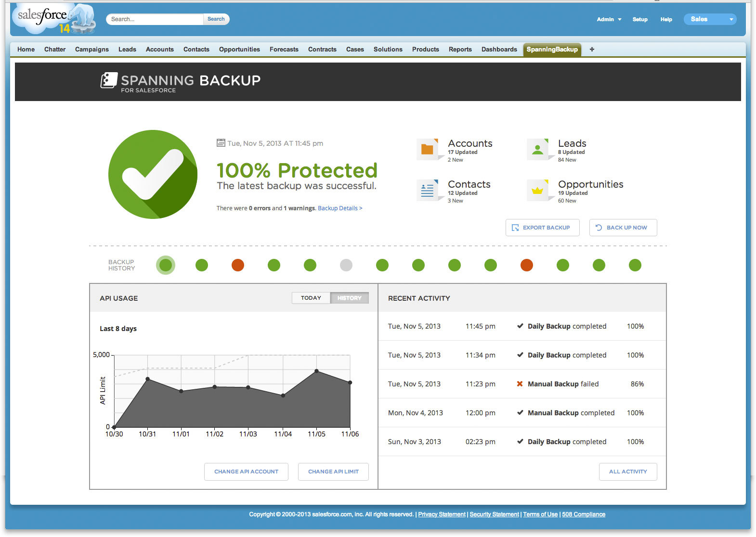Go to the Reports tab
Image resolution: width=756 pixels, height=537 pixels.
point(460,49)
